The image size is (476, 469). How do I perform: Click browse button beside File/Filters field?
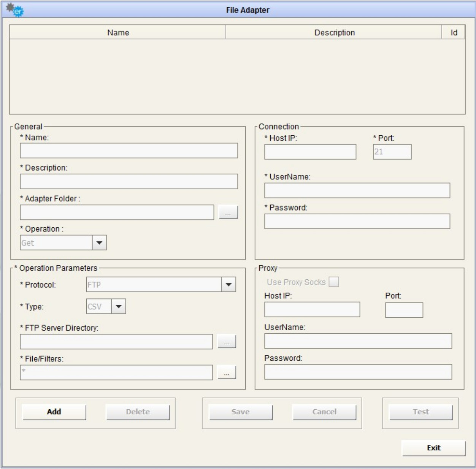[x=227, y=372]
